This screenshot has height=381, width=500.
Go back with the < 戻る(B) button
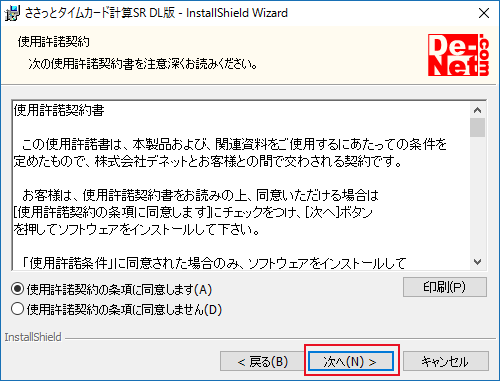coord(262,361)
